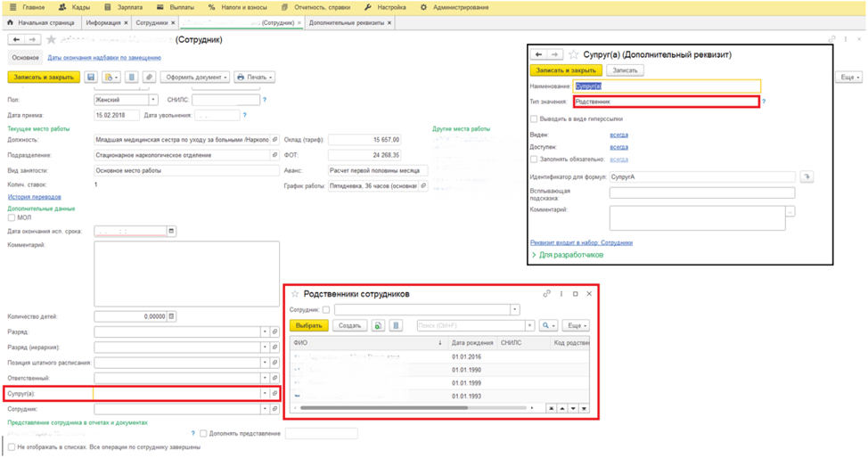Switch to Дополнительные реквизиты tab
Screen dimensions: 868x458
(x=350, y=22)
